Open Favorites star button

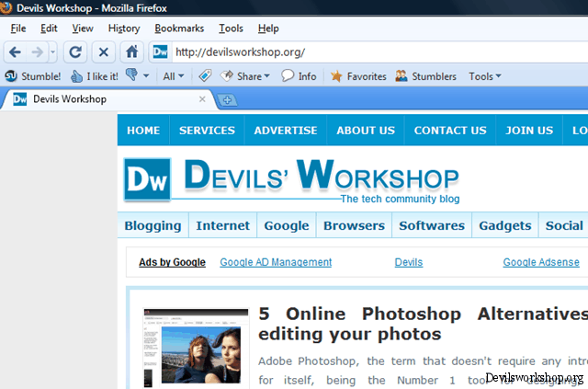pyautogui.click(x=358, y=76)
